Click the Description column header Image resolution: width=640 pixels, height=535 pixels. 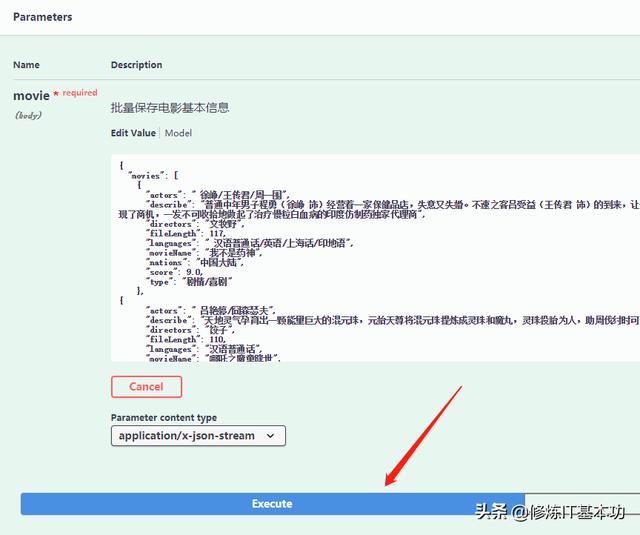click(136, 65)
